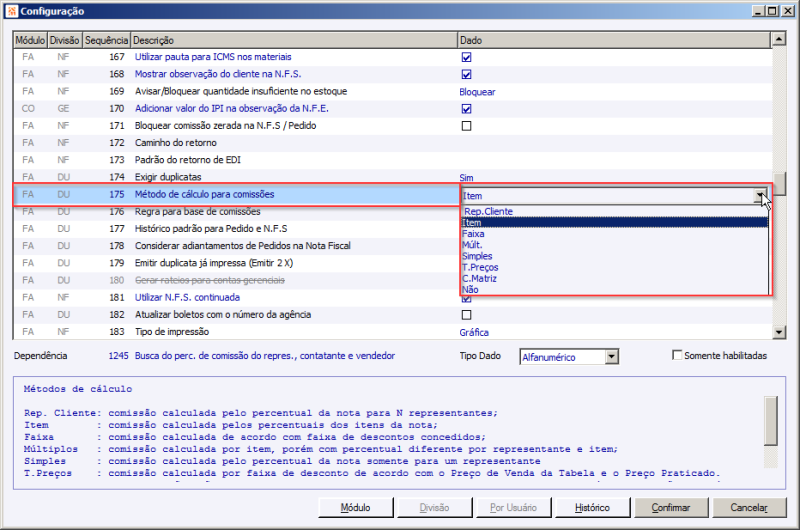Select row 174 Exigir duplicatas
800x530 pixels.
392,177
